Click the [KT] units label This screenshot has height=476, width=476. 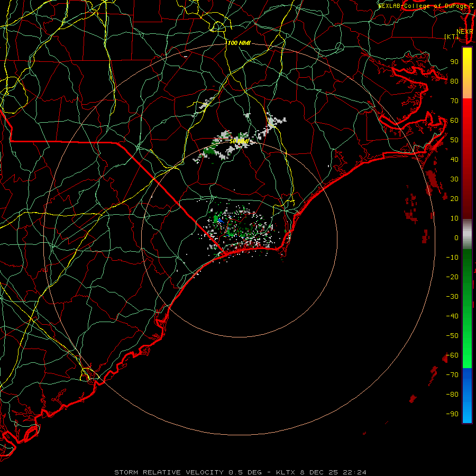452,36
